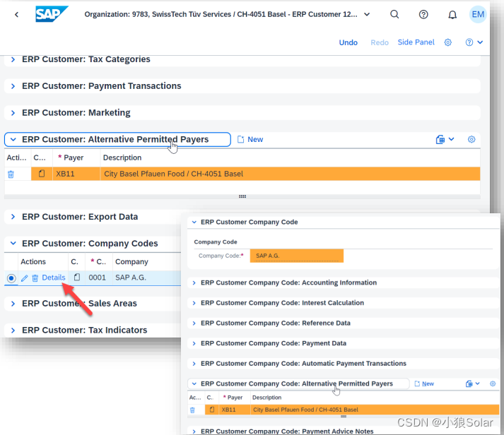
Task: Collapse Company Code: Alternative Permitted Payers section
Action: [x=194, y=383]
